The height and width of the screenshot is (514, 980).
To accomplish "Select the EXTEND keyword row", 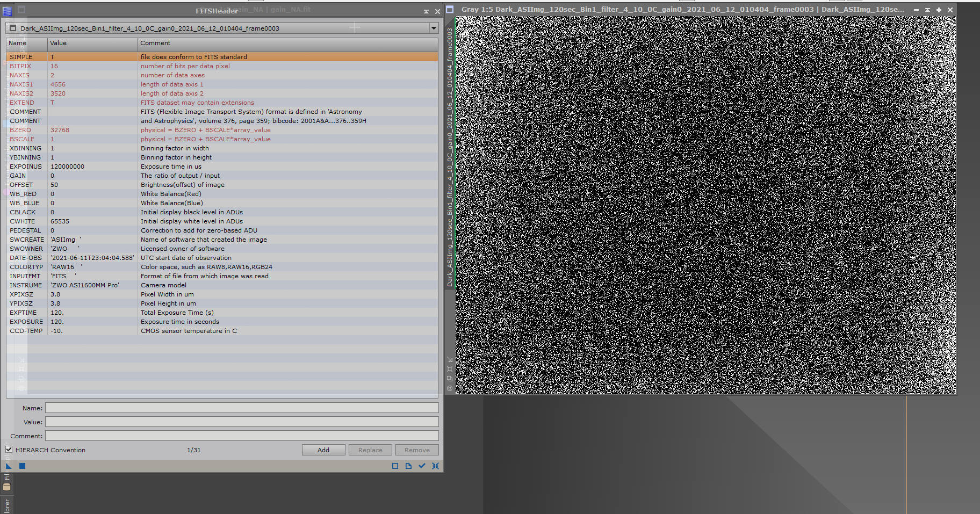I will [x=222, y=103].
